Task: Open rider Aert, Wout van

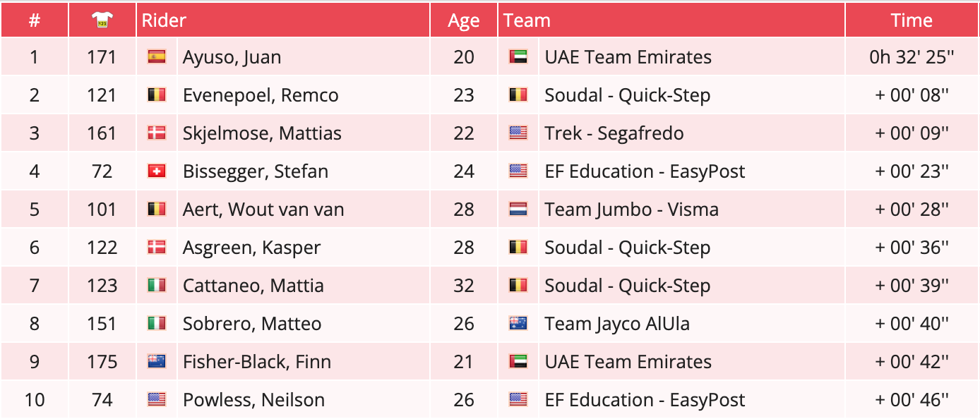Action: tap(263, 209)
